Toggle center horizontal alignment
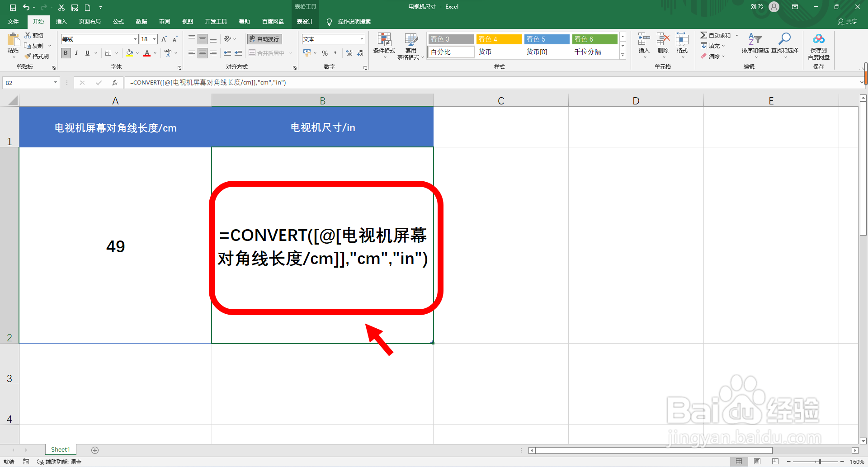Viewport: 868px width, 467px height. click(x=203, y=53)
